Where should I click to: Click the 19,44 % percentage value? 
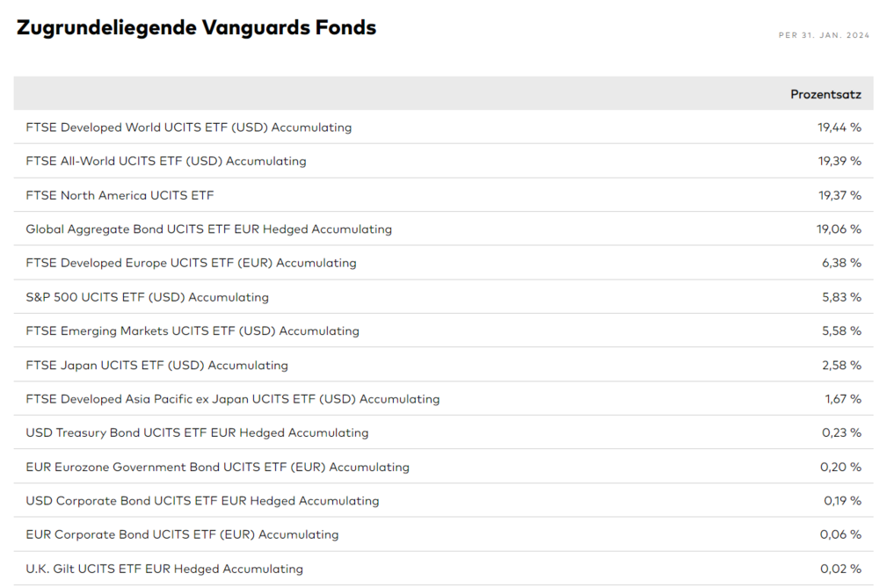pyautogui.click(x=839, y=127)
